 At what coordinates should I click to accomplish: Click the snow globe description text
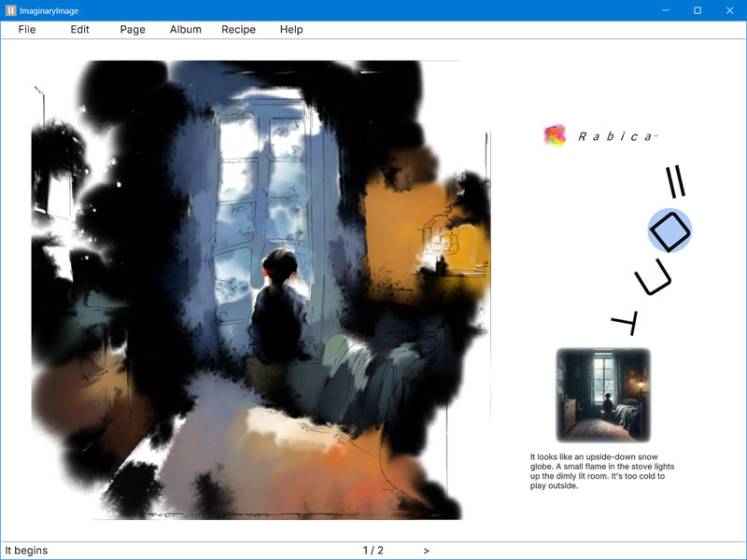click(602, 471)
